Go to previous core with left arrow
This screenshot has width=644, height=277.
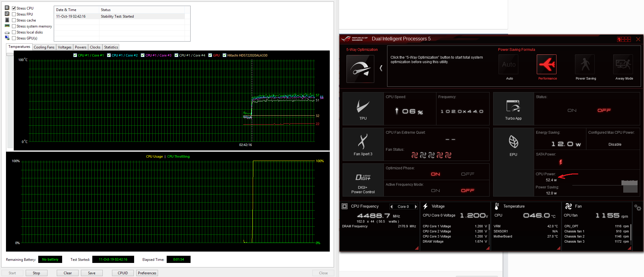coord(392,207)
